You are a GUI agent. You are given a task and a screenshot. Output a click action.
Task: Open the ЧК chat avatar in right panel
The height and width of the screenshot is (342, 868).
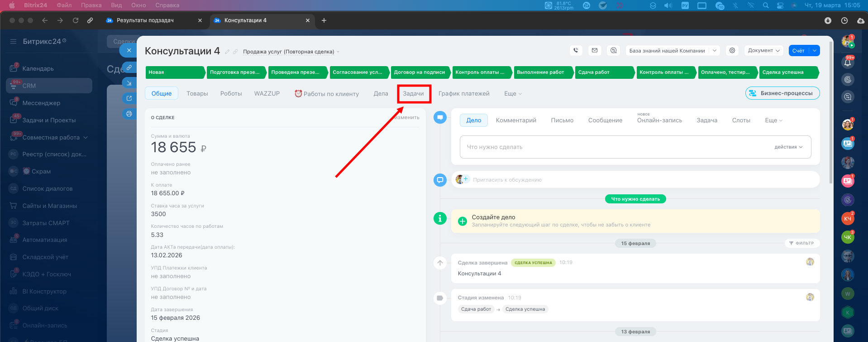coord(848,237)
